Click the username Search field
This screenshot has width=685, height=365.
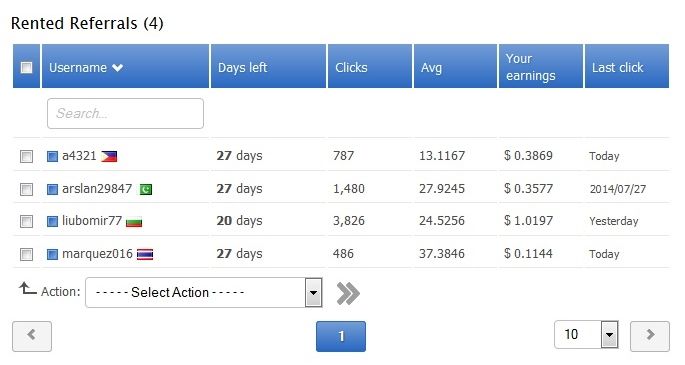coord(125,114)
